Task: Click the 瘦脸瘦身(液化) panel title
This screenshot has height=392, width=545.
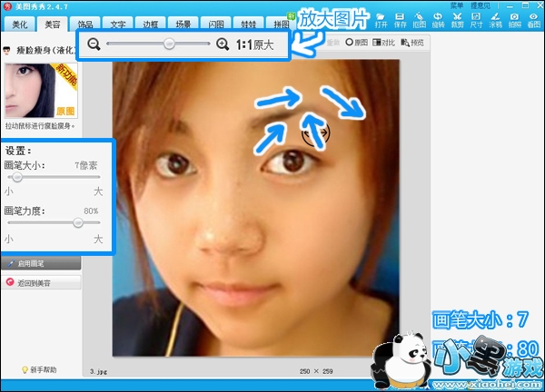Action: click(46, 50)
